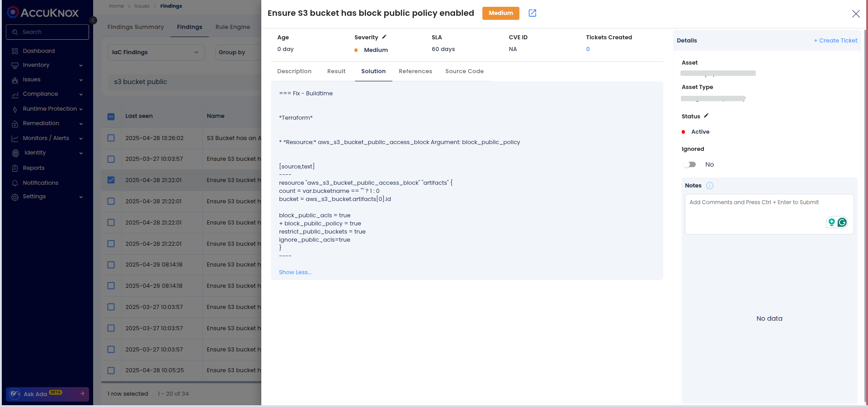The height and width of the screenshot is (407, 868).
Task: Click the Grammarly icon in notes box
Action: (842, 222)
